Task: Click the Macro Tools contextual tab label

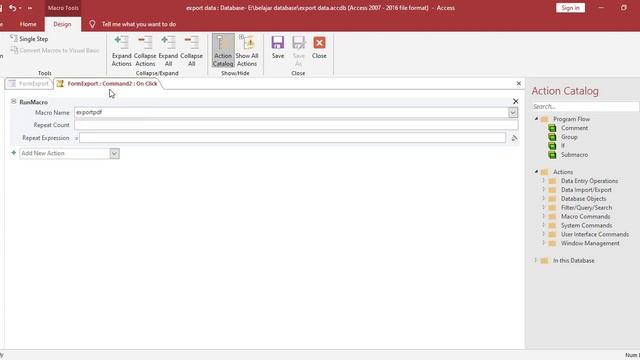Action: point(63,8)
